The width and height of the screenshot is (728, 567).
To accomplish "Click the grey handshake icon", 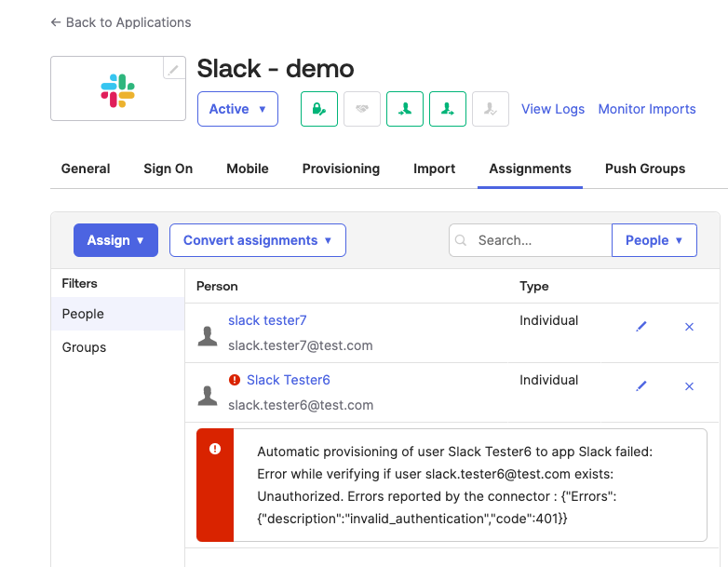I will point(362,109).
